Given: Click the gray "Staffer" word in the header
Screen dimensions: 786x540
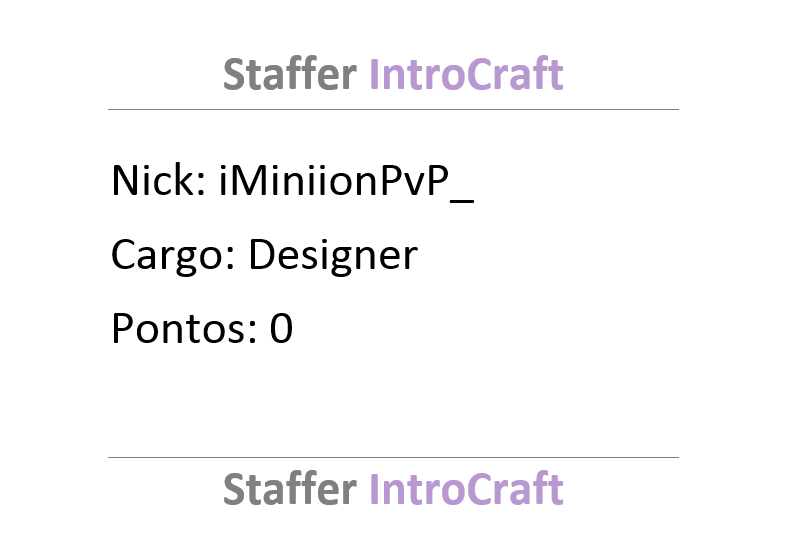Looking at the screenshot, I should 290,74.
